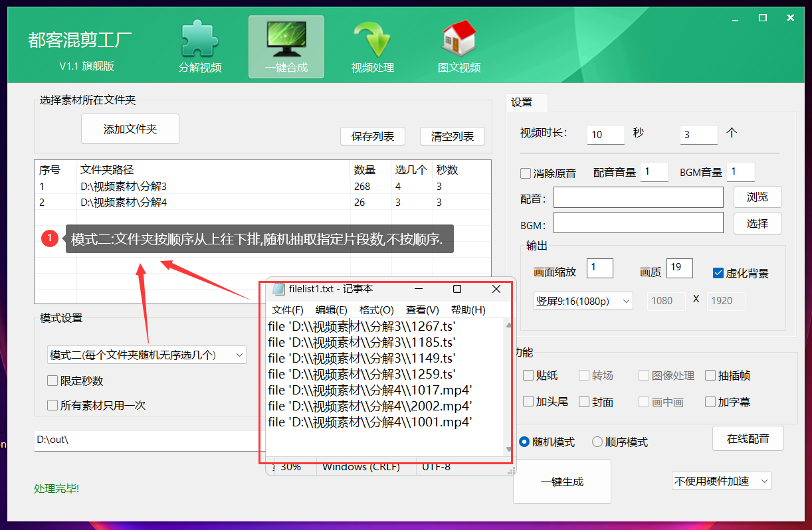Click the 清空列表 button
Image resolution: width=812 pixels, height=530 pixels.
click(453, 136)
